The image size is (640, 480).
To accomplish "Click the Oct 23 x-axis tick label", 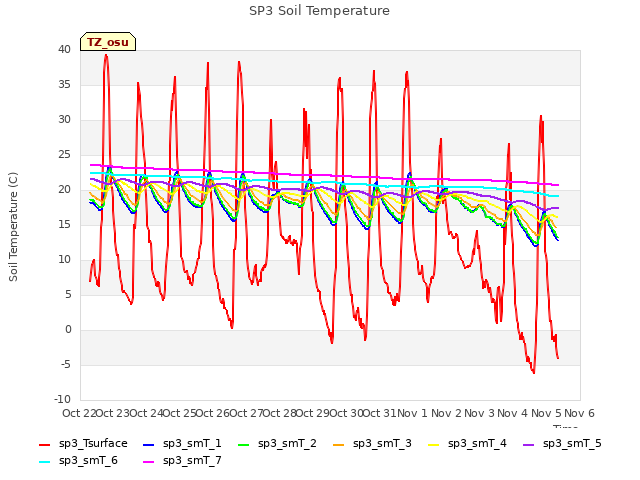I will pyautogui.click(x=113, y=413).
